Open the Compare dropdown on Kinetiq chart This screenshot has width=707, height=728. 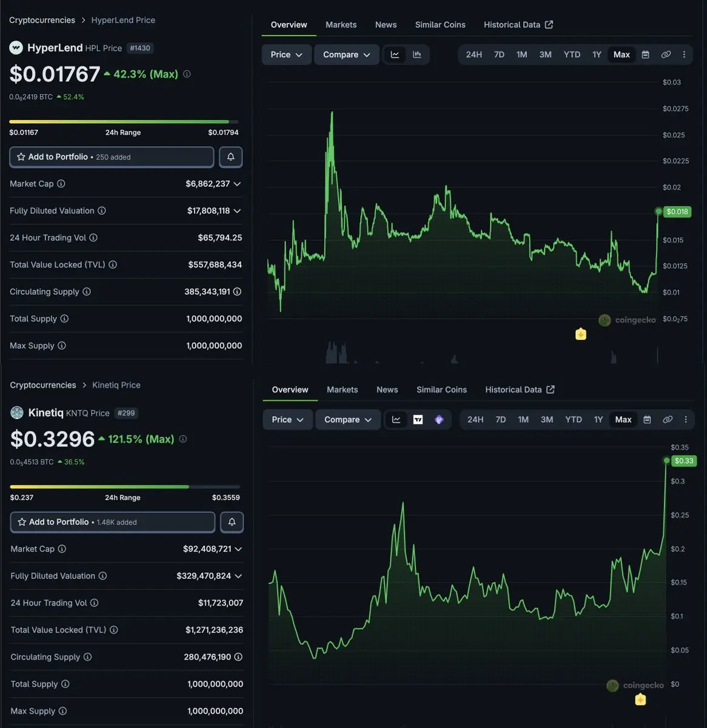[348, 420]
